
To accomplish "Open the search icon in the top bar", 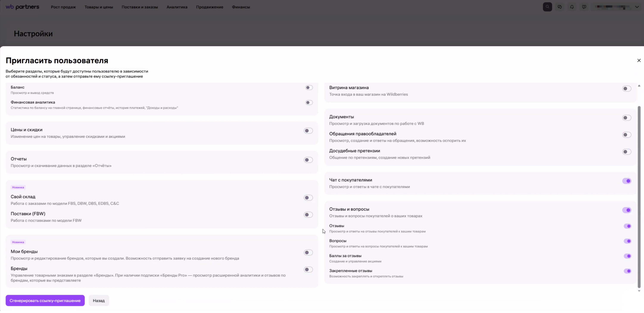I will pos(547,7).
